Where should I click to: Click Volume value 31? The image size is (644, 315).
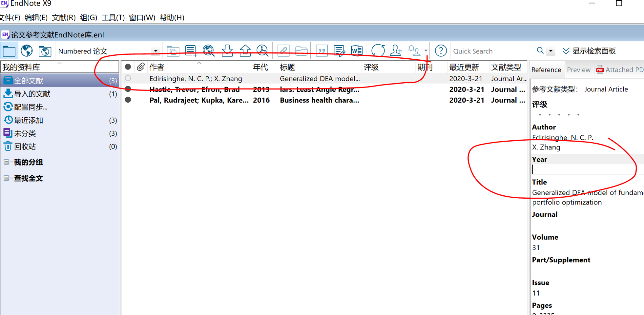tap(536, 248)
